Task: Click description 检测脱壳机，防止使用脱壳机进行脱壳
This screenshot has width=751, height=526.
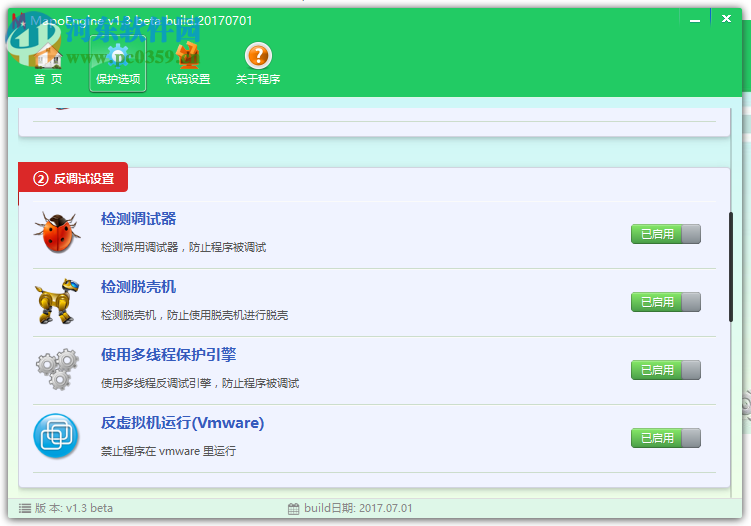Action: 194,315
